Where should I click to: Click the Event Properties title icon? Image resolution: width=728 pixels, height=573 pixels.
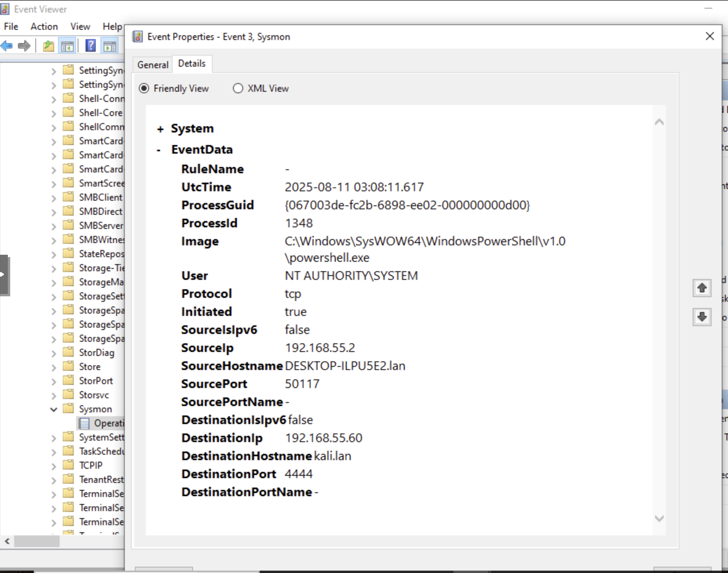click(137, 36)
